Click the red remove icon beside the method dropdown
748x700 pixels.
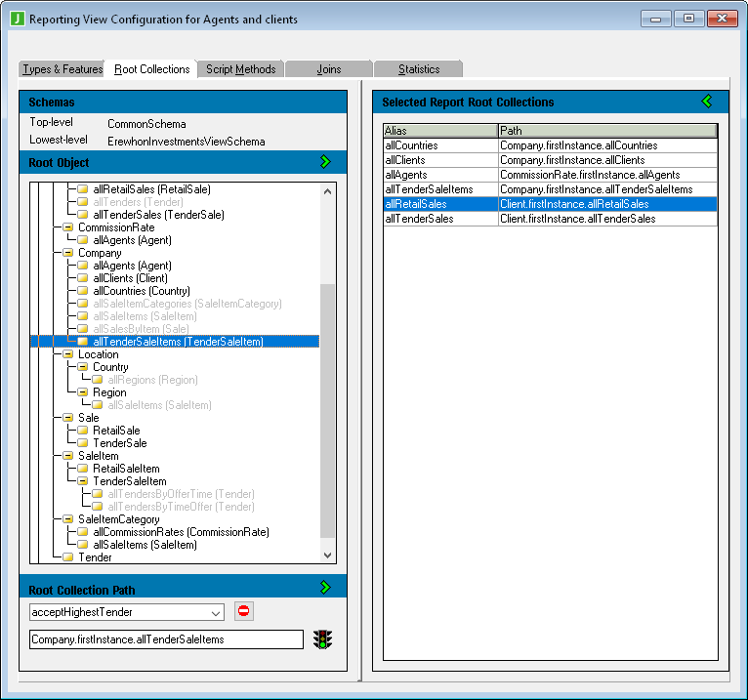[x=244, y=611]
